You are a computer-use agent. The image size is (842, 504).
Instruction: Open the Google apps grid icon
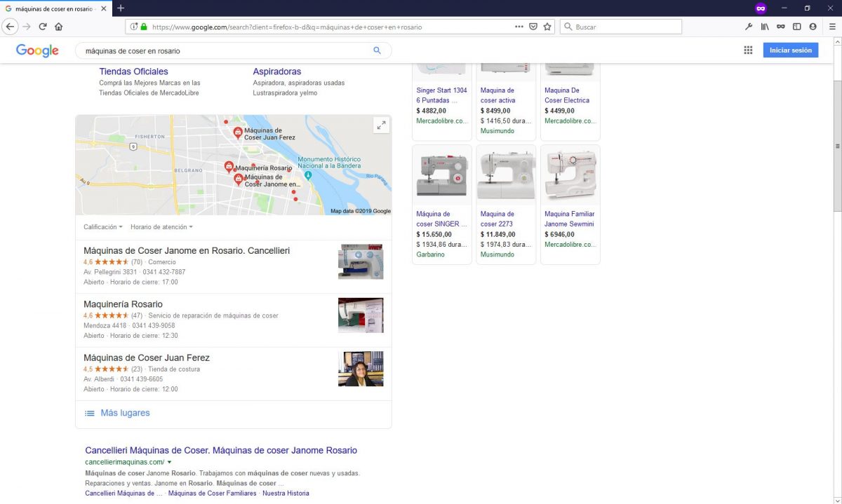point(748,50)
